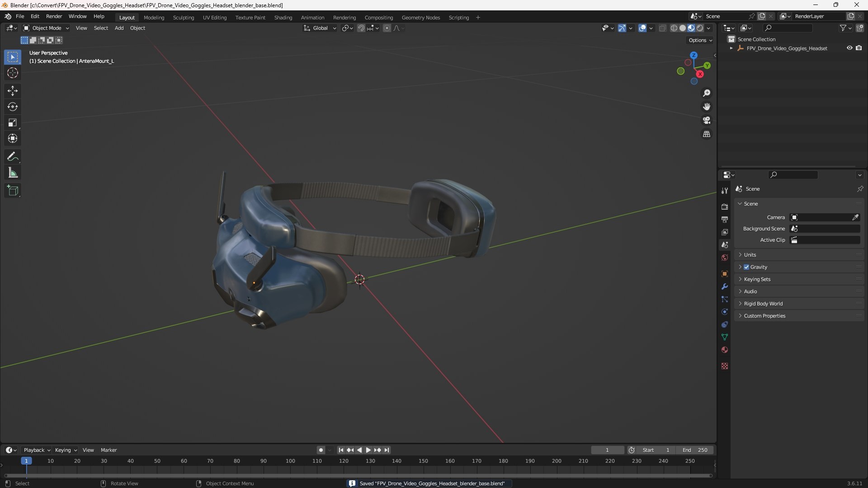Select the Transform tool
Screen dimensions: 868x488
tap(13, 138)
